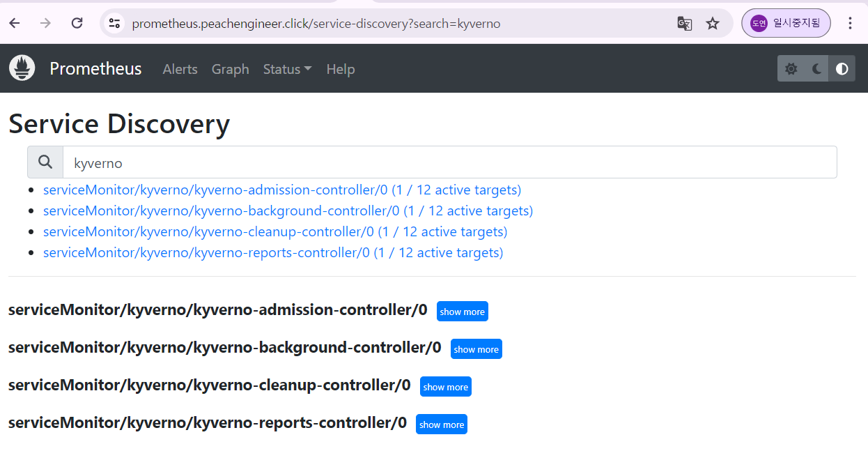
Task: Click heading serviceMonitor/kyverno/kyverno-background-controller/0
Action: [224, 348]
